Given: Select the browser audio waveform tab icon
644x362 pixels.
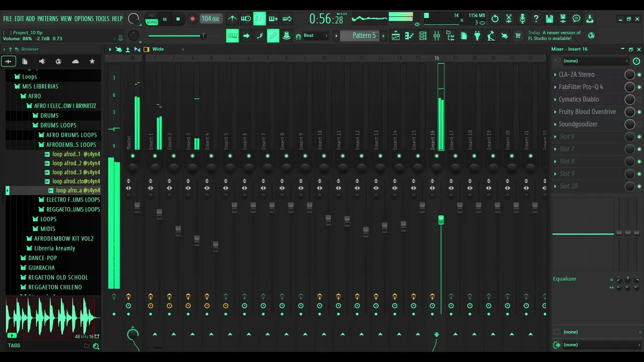Looking at the screenshot, I should tap(9, 61).
